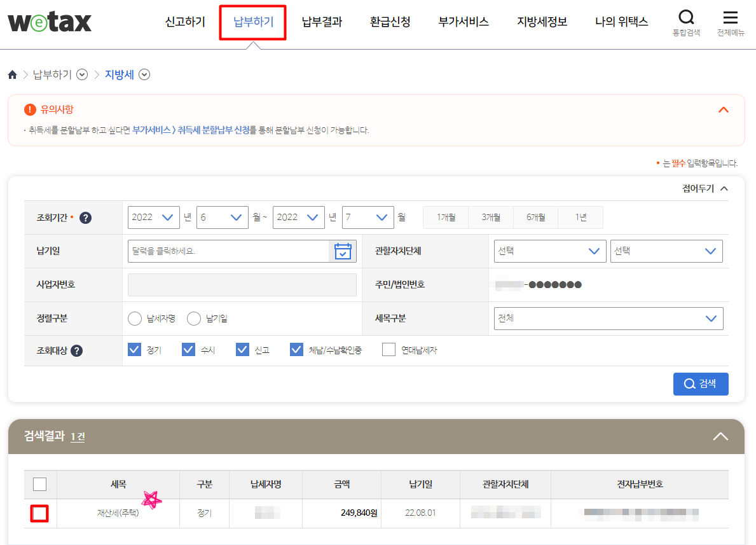The height and width of the screenshot is (545, 756).
Task: Open the 지방세정보 menu
Action: [542, 22]
